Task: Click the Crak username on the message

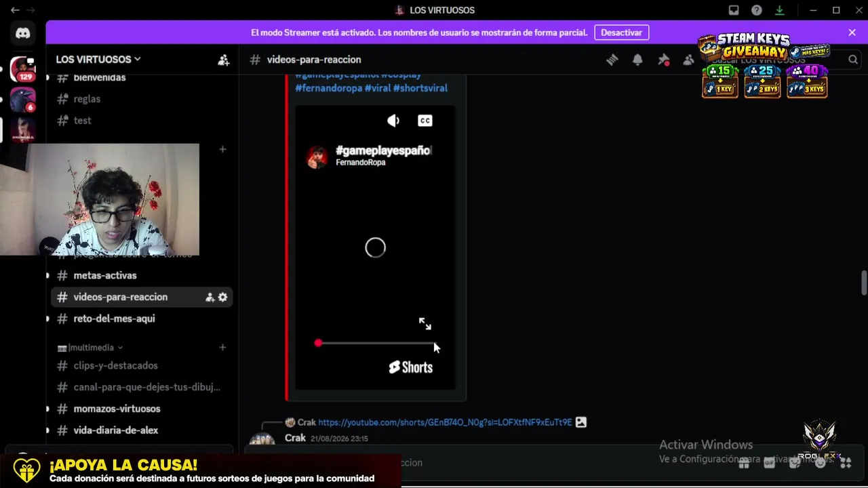Action: tap(295, 439)
